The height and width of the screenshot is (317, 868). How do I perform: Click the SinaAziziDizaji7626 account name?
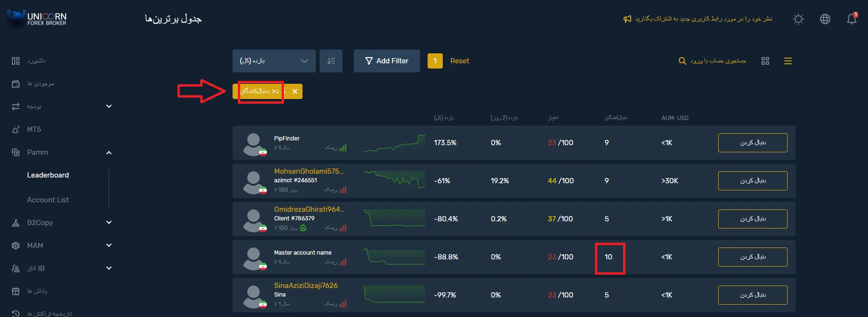[x=306, y=286]
